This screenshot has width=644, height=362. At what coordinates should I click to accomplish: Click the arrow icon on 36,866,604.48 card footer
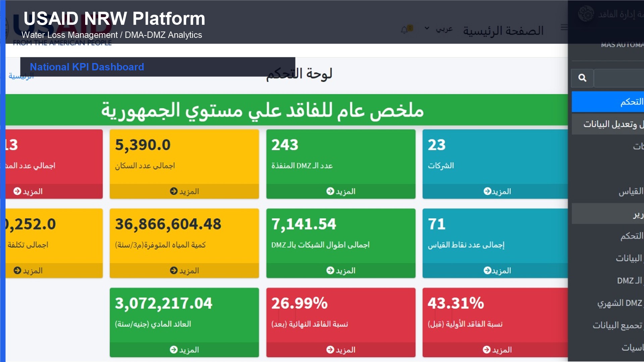(x=174, y=270)
